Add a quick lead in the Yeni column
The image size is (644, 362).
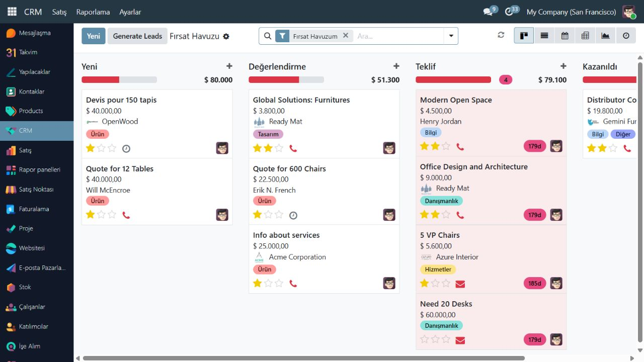point(229,66)
